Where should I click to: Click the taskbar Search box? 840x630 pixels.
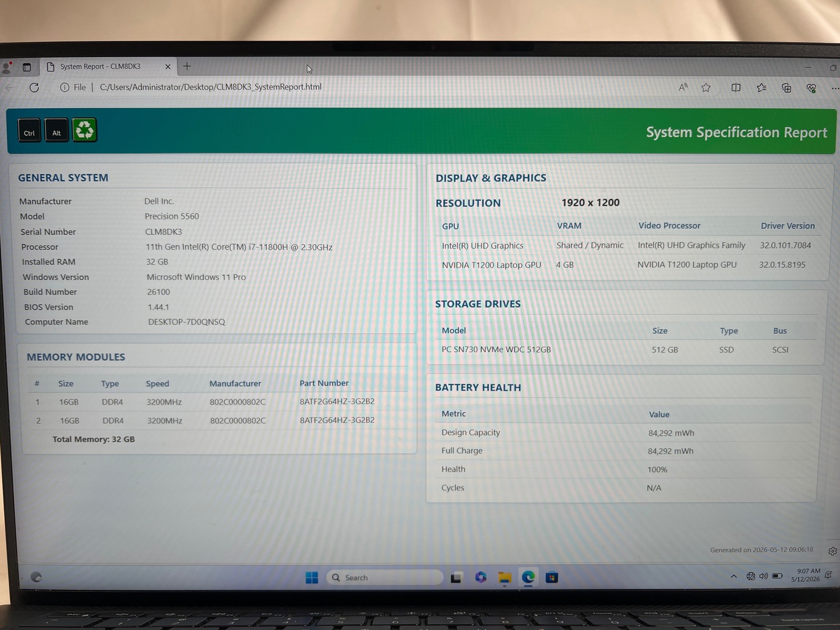pos(384,577)
